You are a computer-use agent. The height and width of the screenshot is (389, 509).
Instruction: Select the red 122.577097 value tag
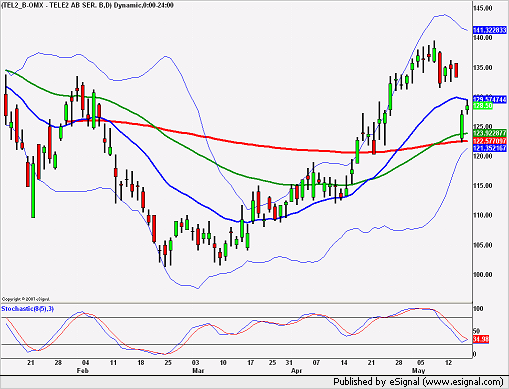(x=490, y=141)
